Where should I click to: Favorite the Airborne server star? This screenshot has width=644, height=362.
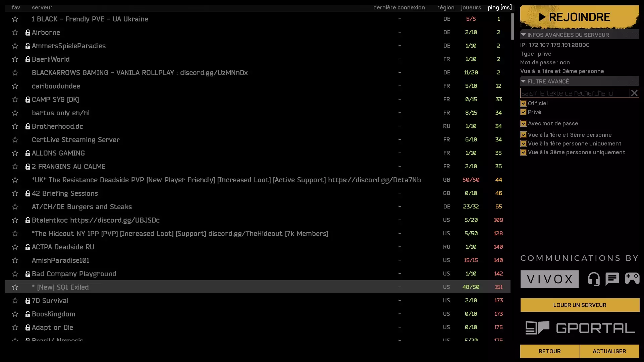15,33
